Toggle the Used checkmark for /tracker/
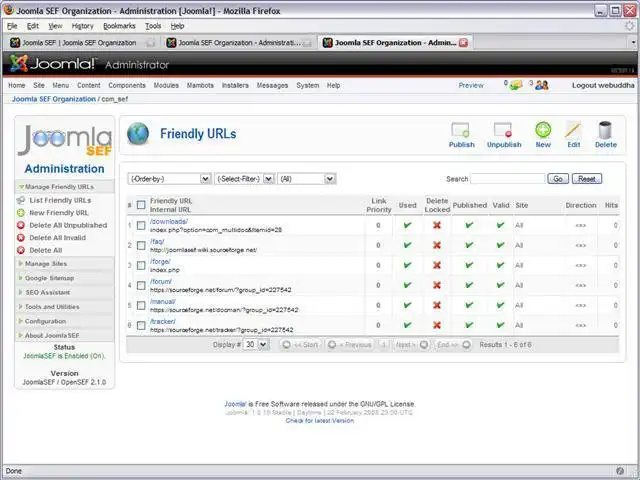Screen dimensions: 640x480 [407, 325]
